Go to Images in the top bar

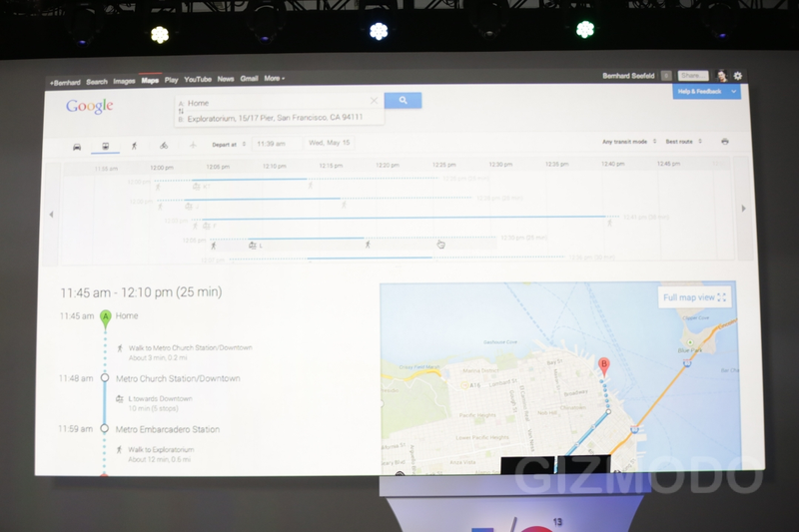(x=124, y=81)
